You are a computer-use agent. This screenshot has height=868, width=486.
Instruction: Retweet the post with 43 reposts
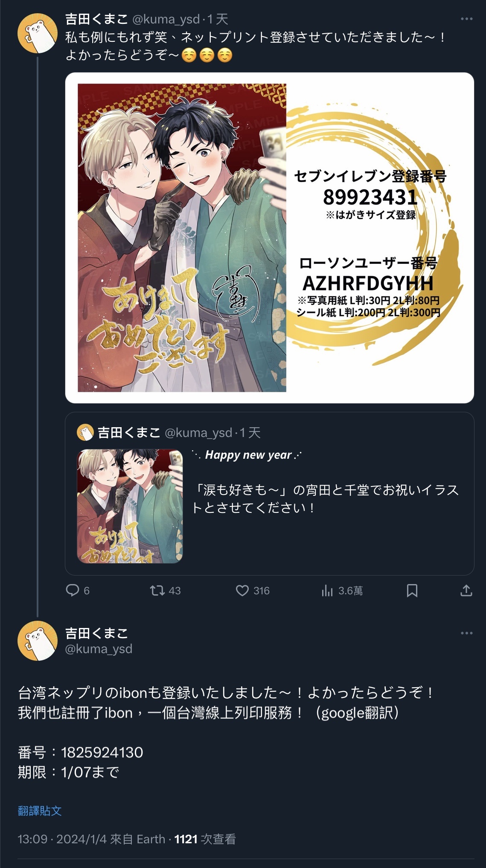pos(157,590)
